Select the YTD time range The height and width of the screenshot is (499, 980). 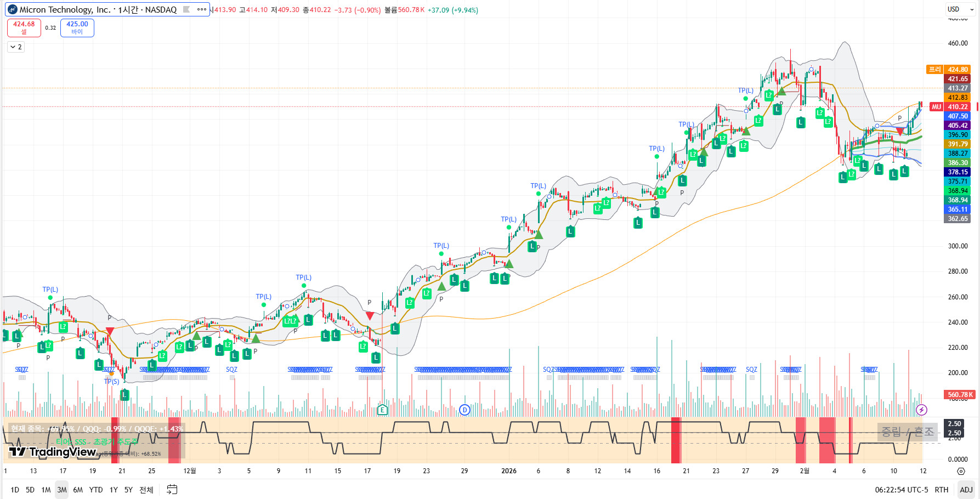[x=96, y=490]
